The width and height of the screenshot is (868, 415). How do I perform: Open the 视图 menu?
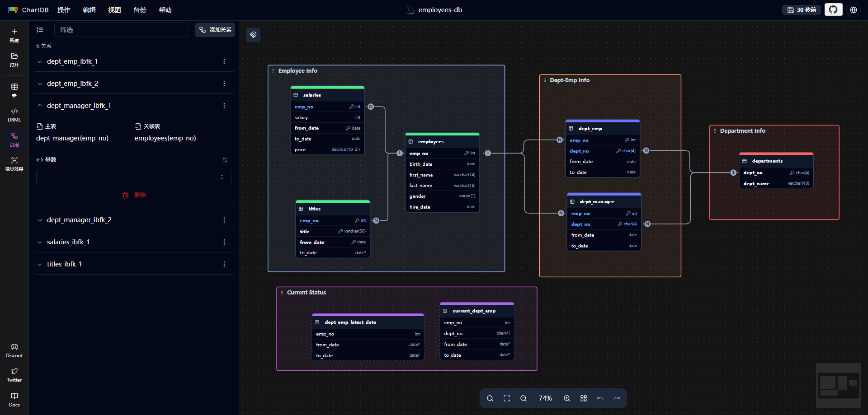[115, 10]
